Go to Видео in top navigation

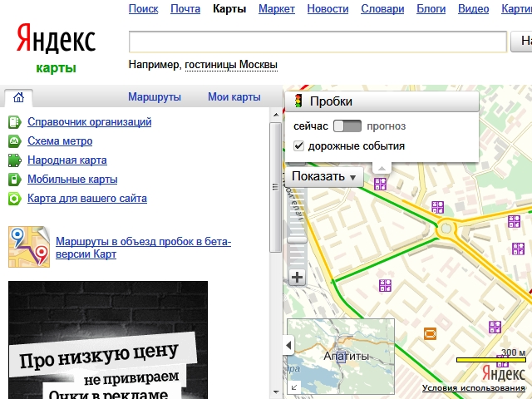tap(473, 9)
